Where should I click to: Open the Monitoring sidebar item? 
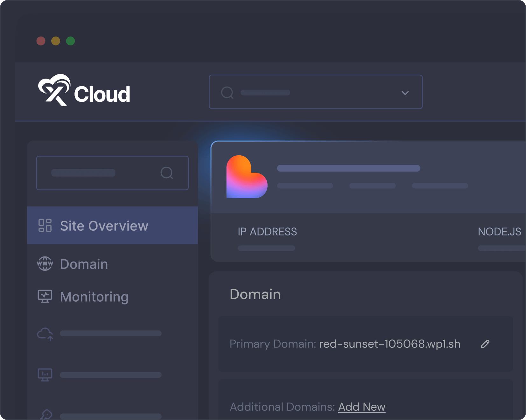tap(94, 297)
